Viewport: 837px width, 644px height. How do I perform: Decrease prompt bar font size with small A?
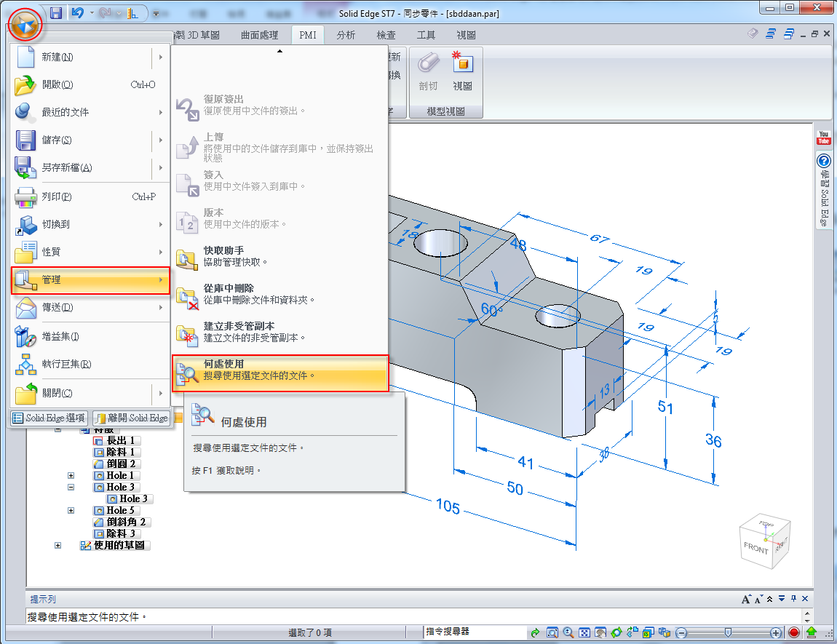pyautogui.click(x=758, y=599)
